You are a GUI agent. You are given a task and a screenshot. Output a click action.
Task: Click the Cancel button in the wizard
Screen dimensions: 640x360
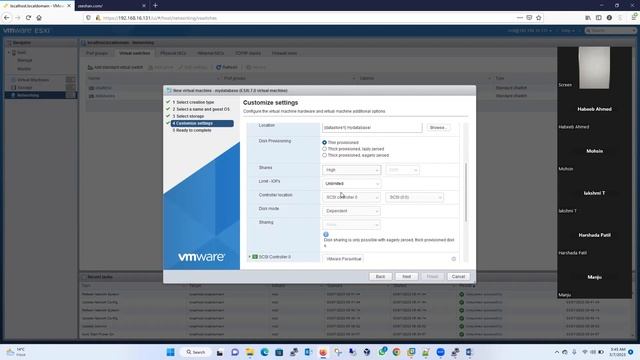(458, 277)
